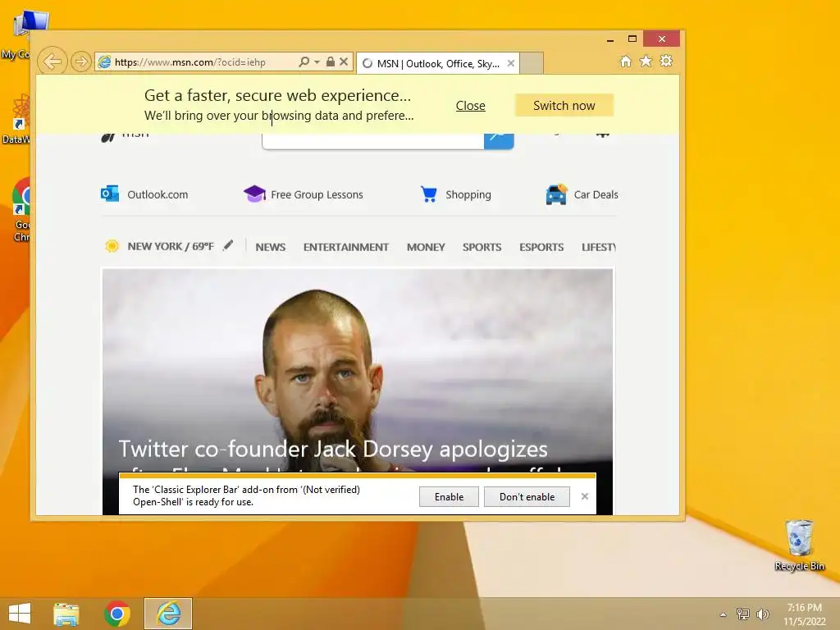Click the Close link in the yellow banner
The image size is (840, 630).
(470, 106)
